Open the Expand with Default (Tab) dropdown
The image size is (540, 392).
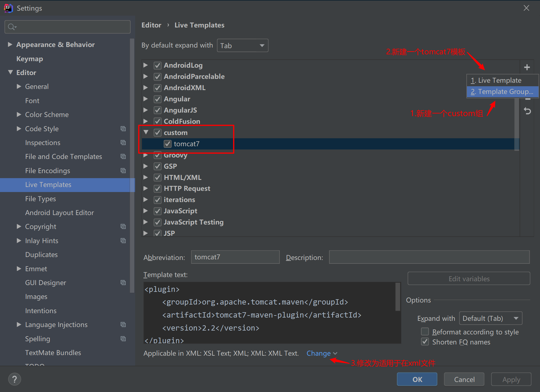pyautogui.click(x=491, y=318)
